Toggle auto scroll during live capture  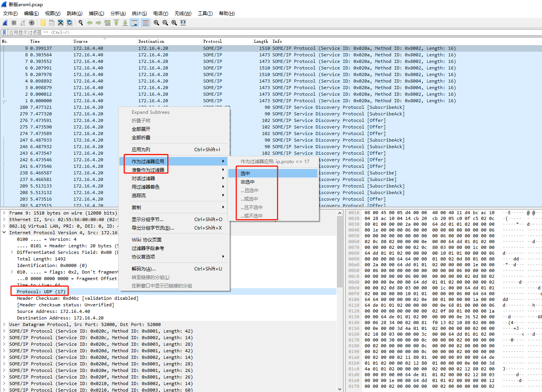134,23
